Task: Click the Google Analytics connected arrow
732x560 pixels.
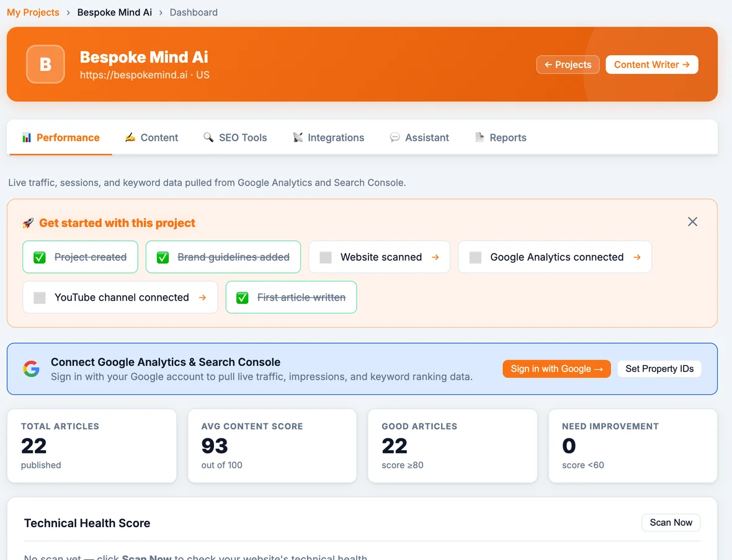Action: pos(636,257)
